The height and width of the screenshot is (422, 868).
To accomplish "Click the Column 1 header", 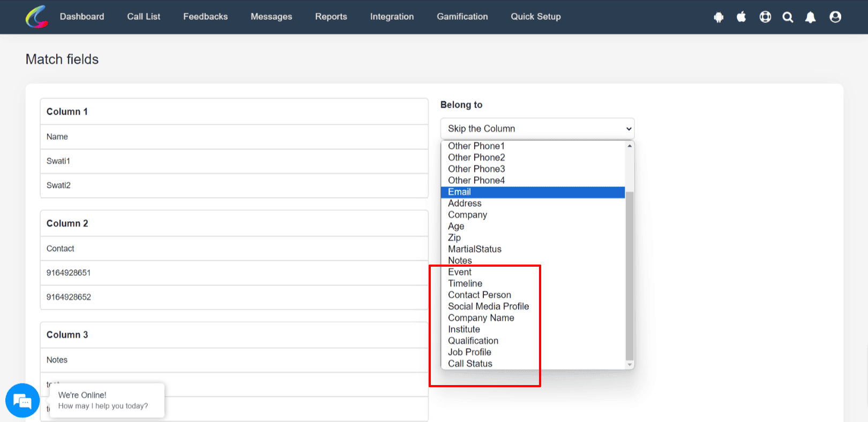I will coord(234,111).
